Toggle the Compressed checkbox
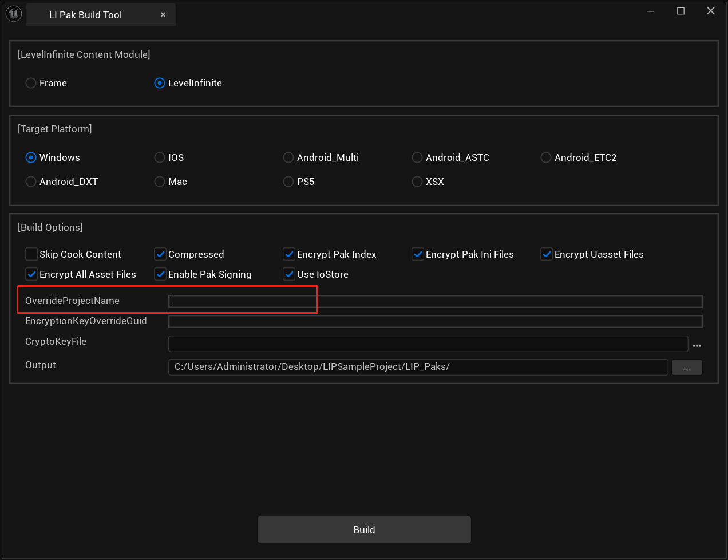This screenshot has width=728, height=560. 161,254
